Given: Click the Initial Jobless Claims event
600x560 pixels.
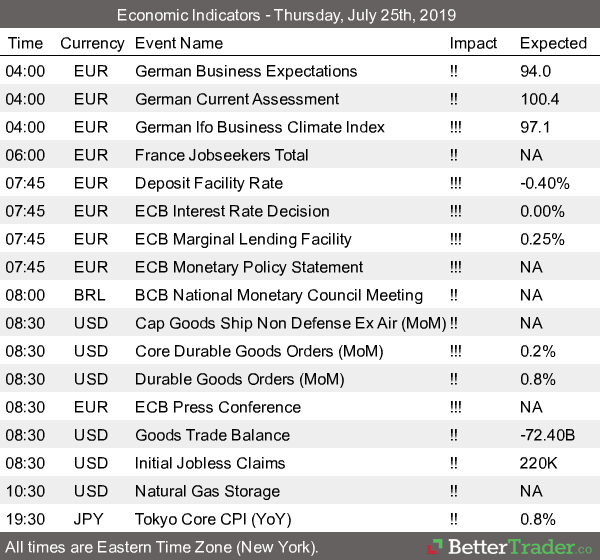Looking at the screenshot, I should point(210,463).
